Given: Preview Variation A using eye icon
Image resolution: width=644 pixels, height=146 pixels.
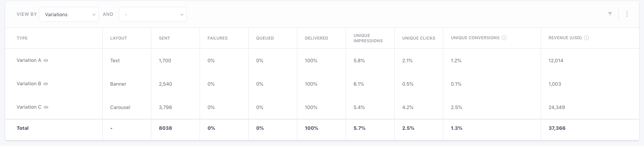Looking at the screenshot, I should coord(46,60).
